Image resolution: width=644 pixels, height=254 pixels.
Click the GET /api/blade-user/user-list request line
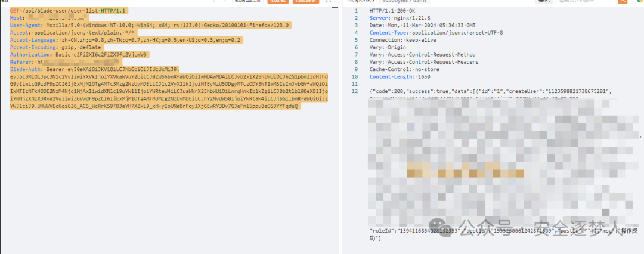tap(67, 10)
